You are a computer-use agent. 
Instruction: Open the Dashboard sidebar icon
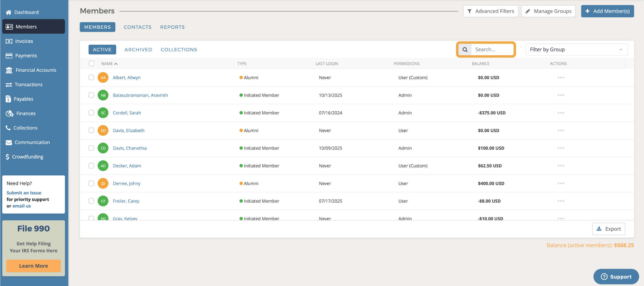(8, 12)
